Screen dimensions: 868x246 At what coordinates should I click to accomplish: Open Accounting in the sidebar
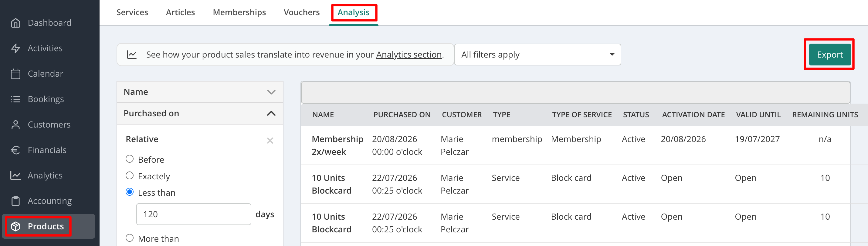click(50, 201)
